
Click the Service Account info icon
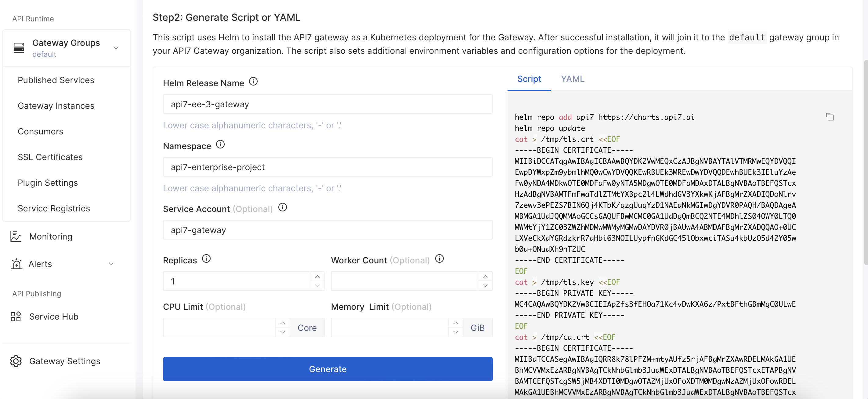(283, 207)
